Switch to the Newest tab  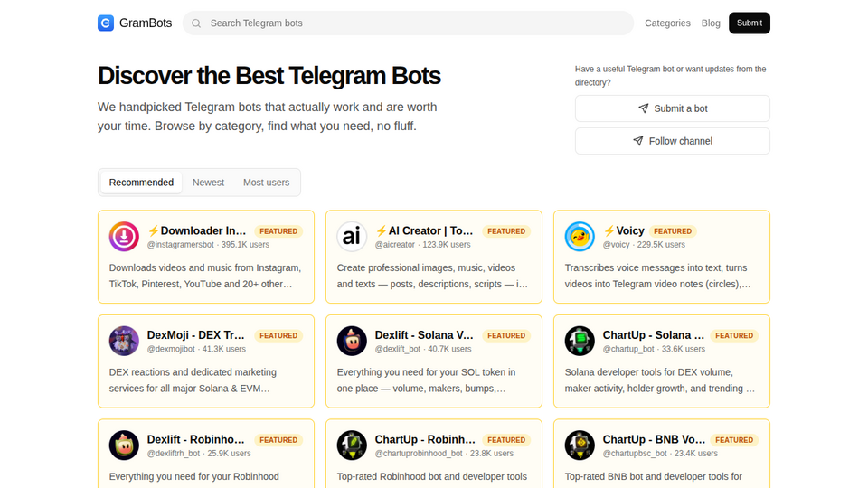(208, 183)
